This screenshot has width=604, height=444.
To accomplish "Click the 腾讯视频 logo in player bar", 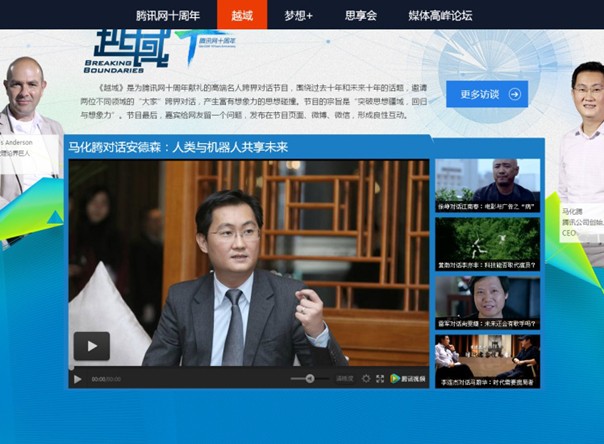I will pos(408,379).
